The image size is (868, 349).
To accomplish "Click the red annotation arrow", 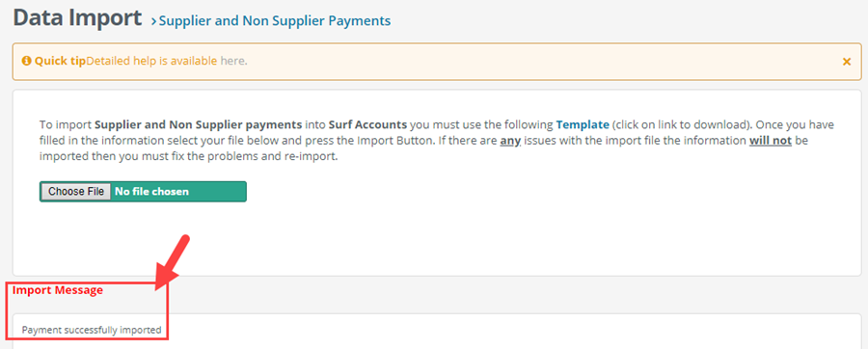I will (173, 263).
